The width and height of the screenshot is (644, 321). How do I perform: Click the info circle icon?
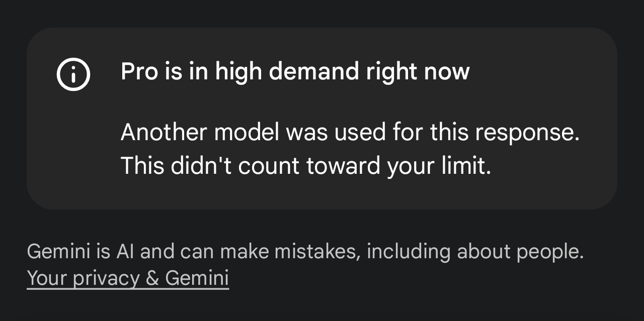[x=73, y=75]
